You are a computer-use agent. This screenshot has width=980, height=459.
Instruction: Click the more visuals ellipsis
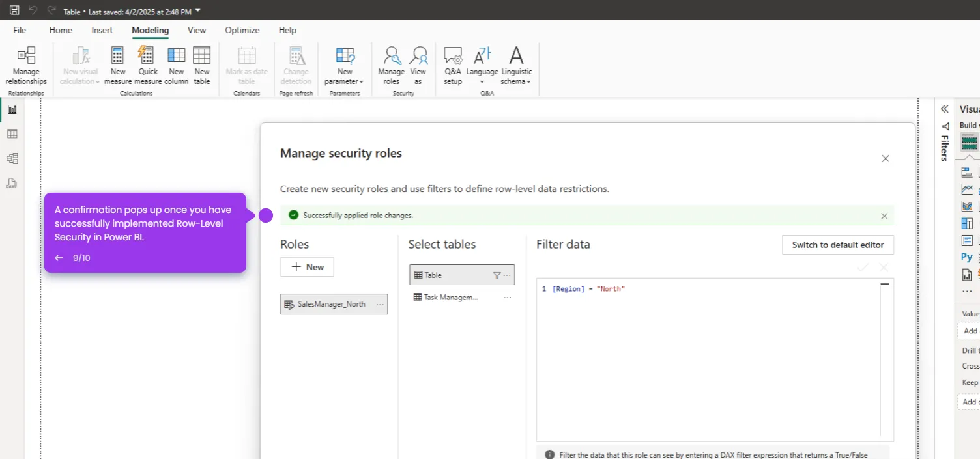967,291
